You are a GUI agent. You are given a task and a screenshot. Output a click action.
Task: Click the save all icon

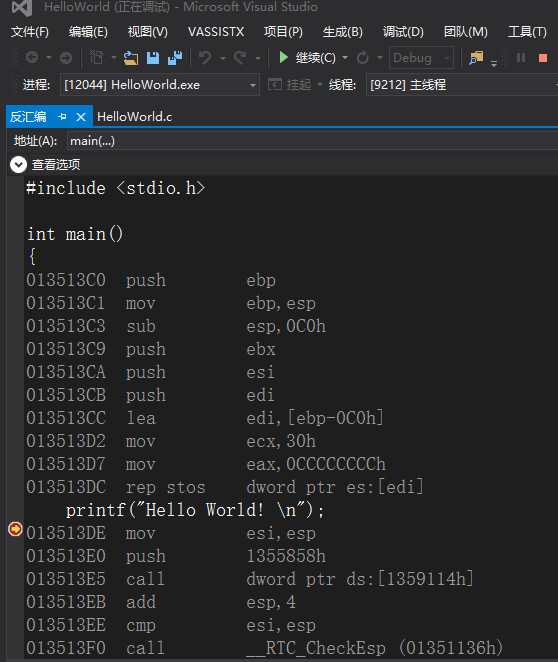pyautogui.click(x=175, y=57)
